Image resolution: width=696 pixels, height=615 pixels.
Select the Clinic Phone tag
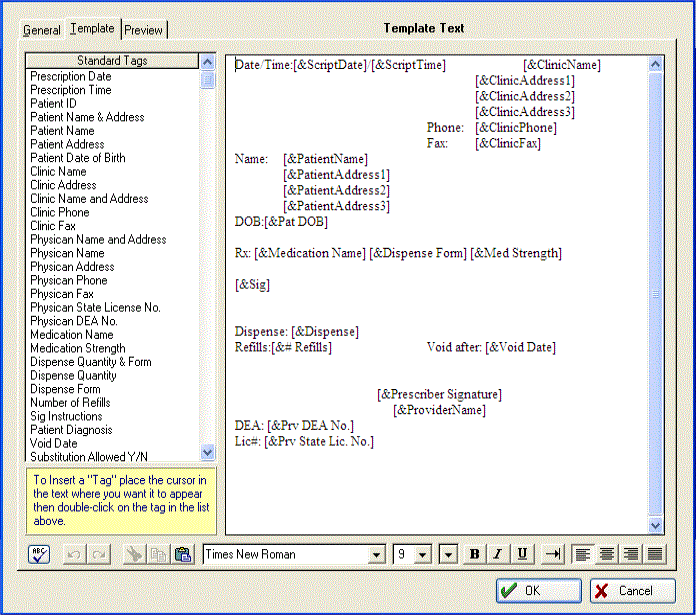point(59,212)
